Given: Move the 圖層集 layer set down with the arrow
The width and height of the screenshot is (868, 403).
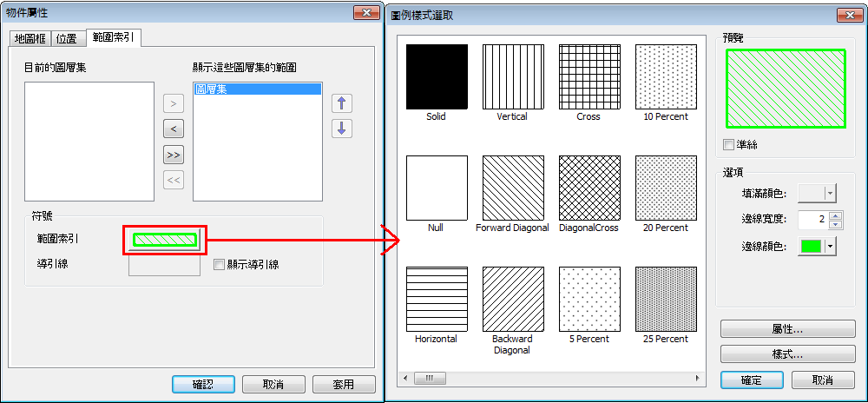Looking at the screenshot, I should point(341,129).
